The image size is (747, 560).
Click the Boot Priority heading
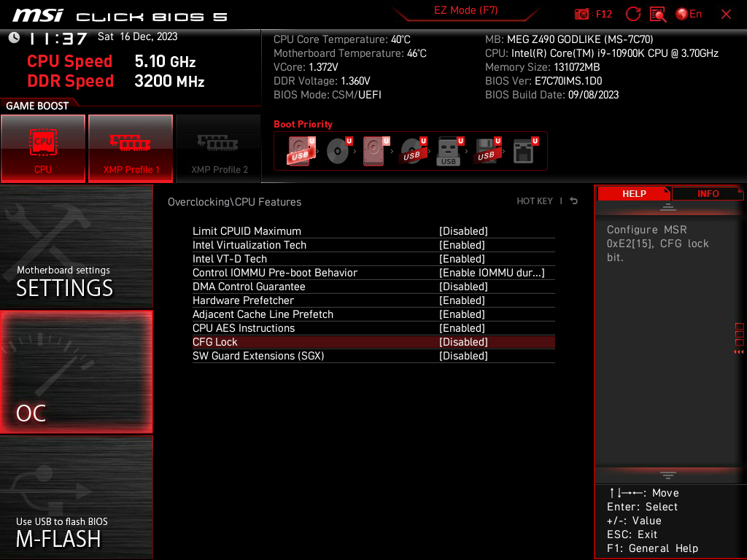tap(303, 124)
